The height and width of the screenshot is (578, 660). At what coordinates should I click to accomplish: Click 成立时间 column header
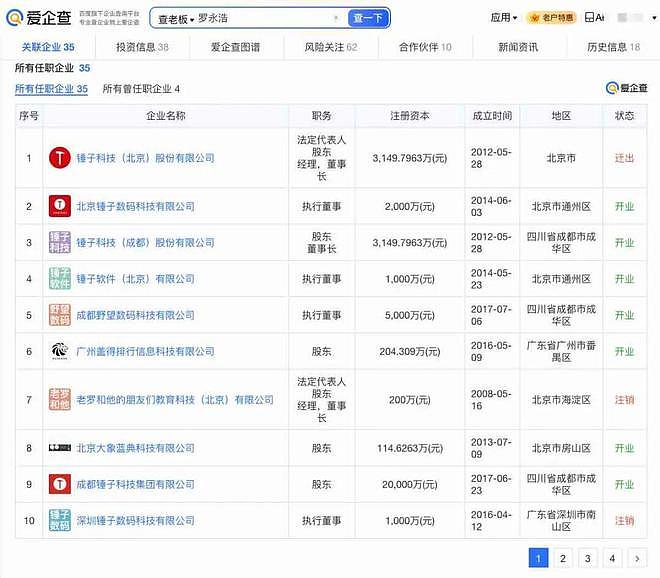[492, 116]
